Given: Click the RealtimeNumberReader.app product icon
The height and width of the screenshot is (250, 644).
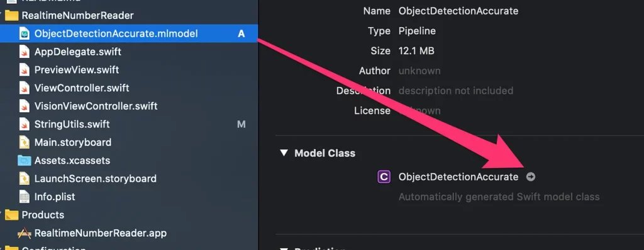Looking at the screenshot, I should pos(25,233).
